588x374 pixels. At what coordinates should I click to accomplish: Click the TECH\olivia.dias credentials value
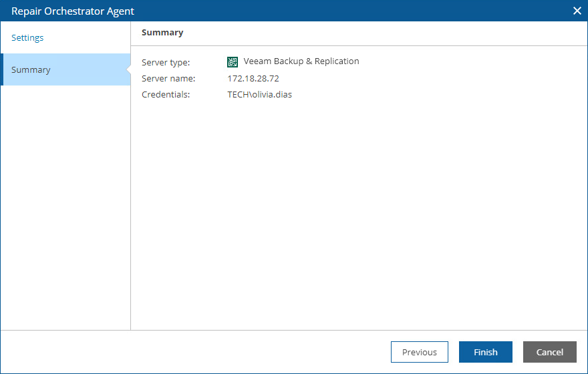point(260,95)
